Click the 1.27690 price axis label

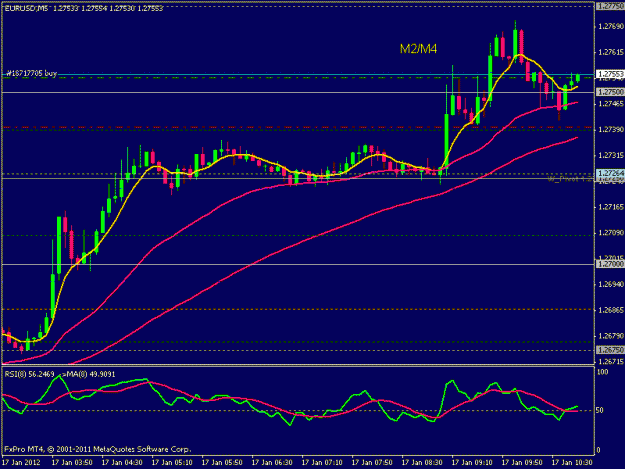(x=611, y=26)
